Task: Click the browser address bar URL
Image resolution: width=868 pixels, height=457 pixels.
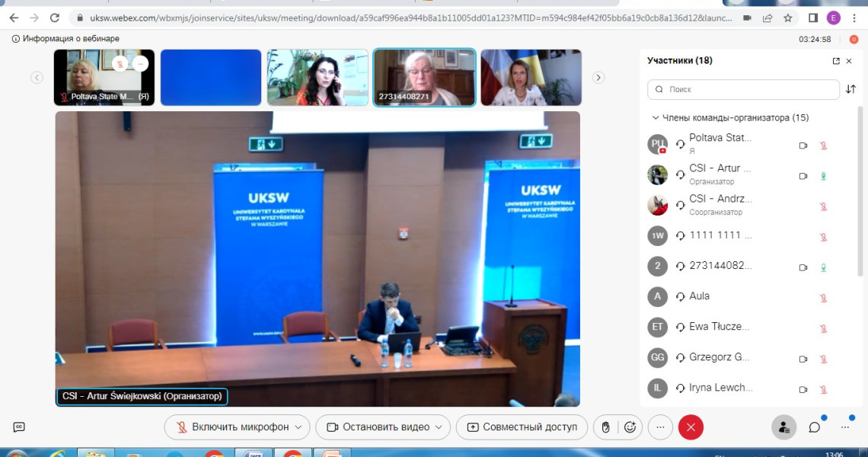Action: pos(410,18)
